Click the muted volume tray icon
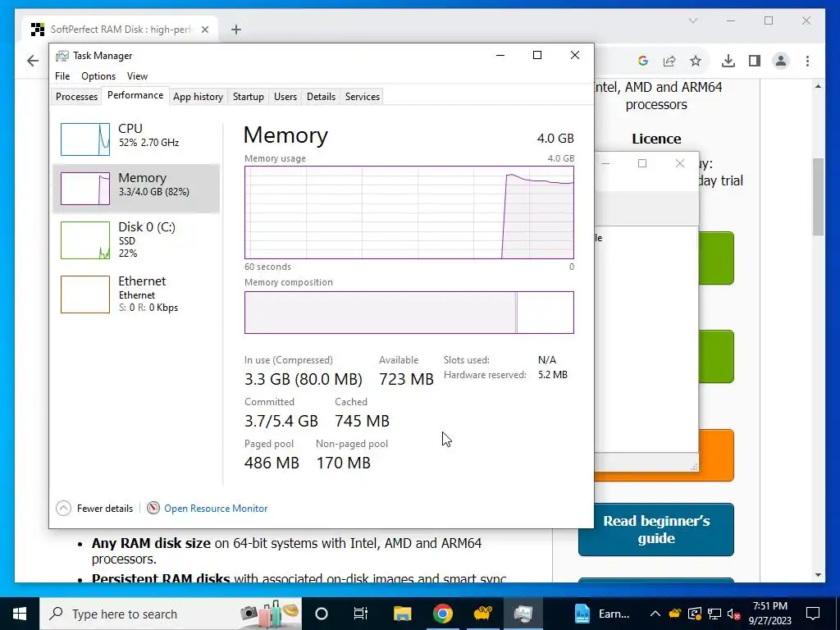This screenshot has height=630, width=840. pyautogui.click(x=734, y=614)
